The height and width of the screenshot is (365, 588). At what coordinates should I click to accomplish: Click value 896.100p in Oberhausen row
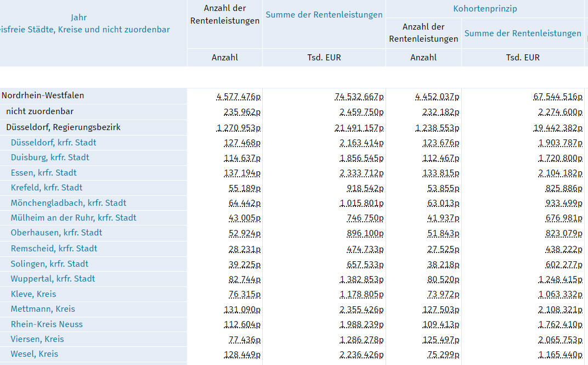click(x=365, y=234)
